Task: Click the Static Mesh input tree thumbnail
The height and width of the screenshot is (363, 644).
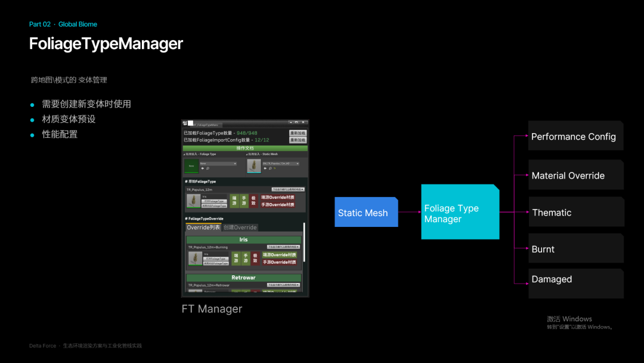Action: [254, 166]
